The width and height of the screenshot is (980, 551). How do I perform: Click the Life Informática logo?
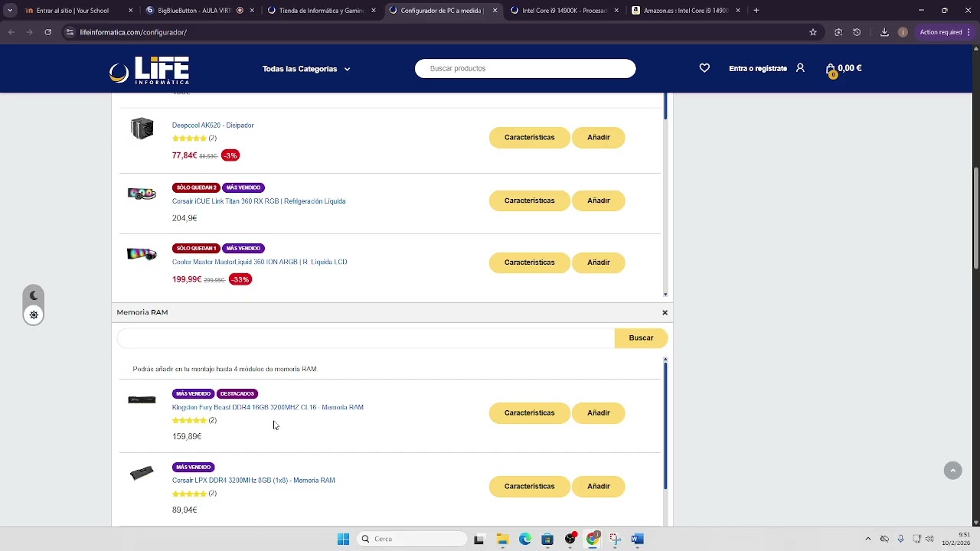[x=149, y=70]
